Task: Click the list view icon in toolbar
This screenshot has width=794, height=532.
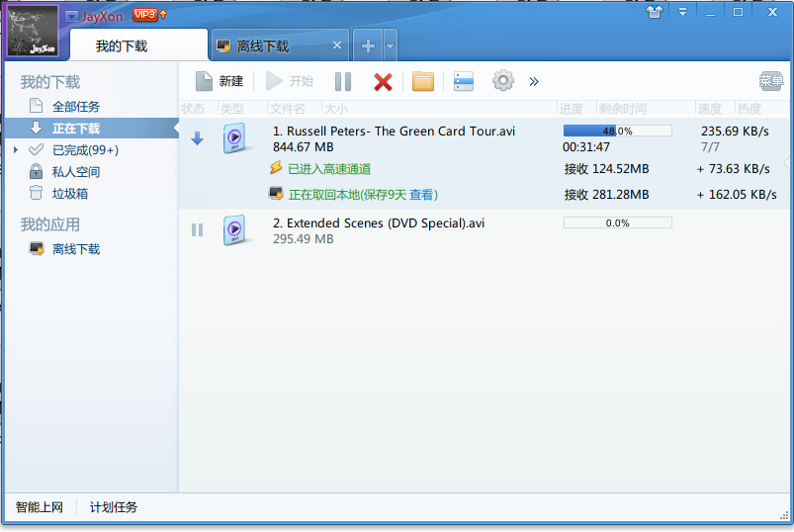Action: pos(464,81)
